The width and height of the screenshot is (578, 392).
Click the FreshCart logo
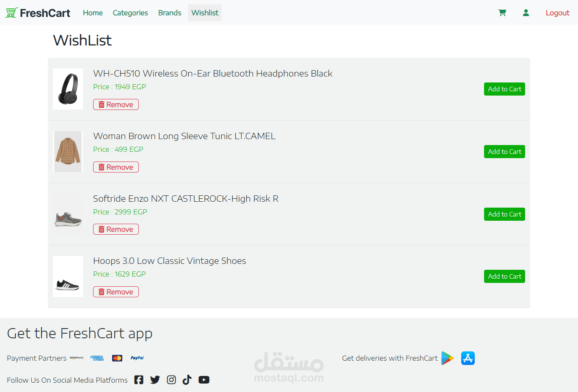[x=38, y=13]
